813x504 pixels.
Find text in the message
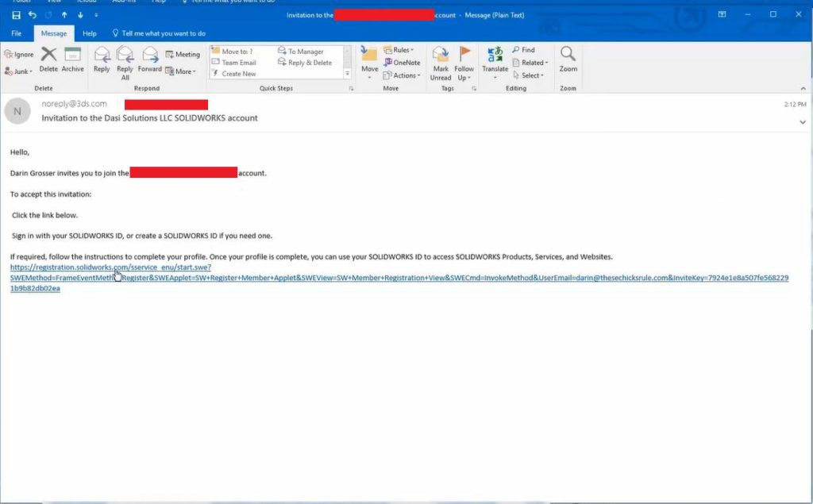(523, 50)
